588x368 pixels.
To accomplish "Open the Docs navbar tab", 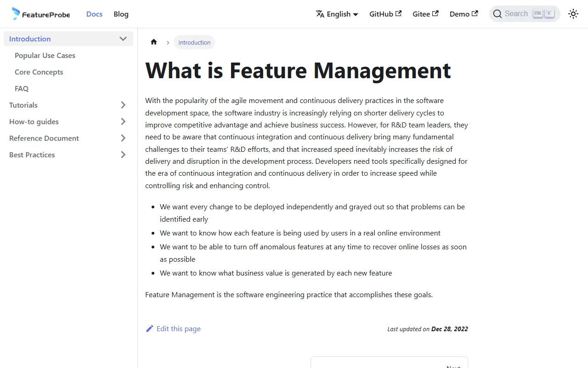I will point(94,14).
